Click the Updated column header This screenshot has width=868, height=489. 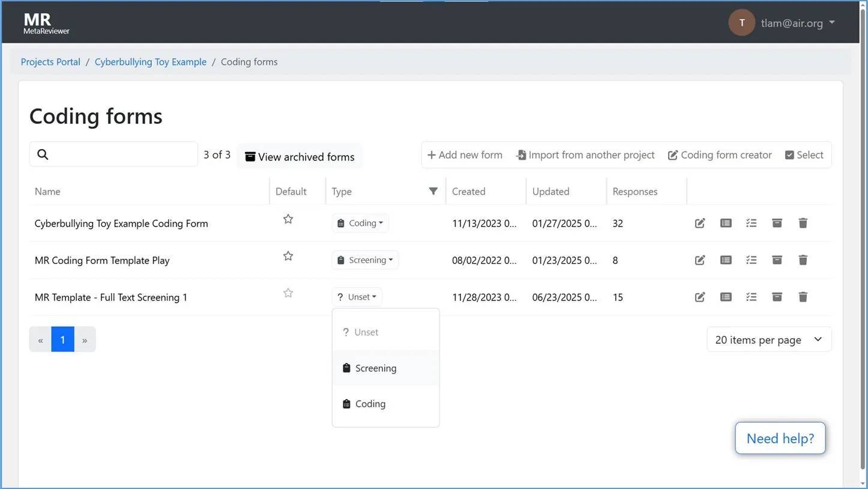point(550,192)
